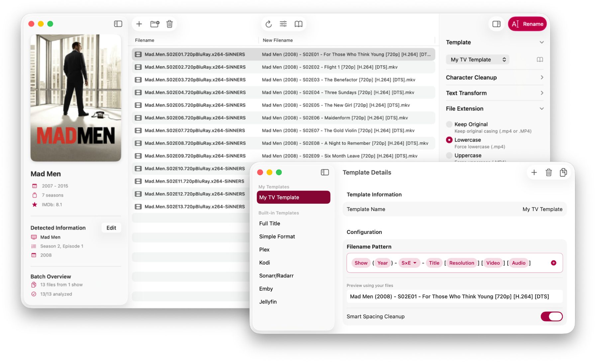
Task: Select the Plex built-in template
Action: [264, 250]
